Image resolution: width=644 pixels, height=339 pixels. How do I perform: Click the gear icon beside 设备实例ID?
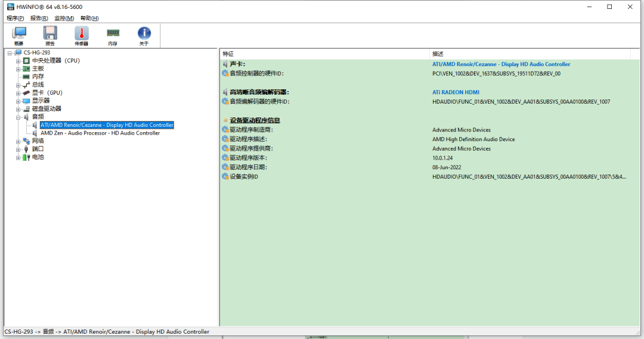point(225,176)
